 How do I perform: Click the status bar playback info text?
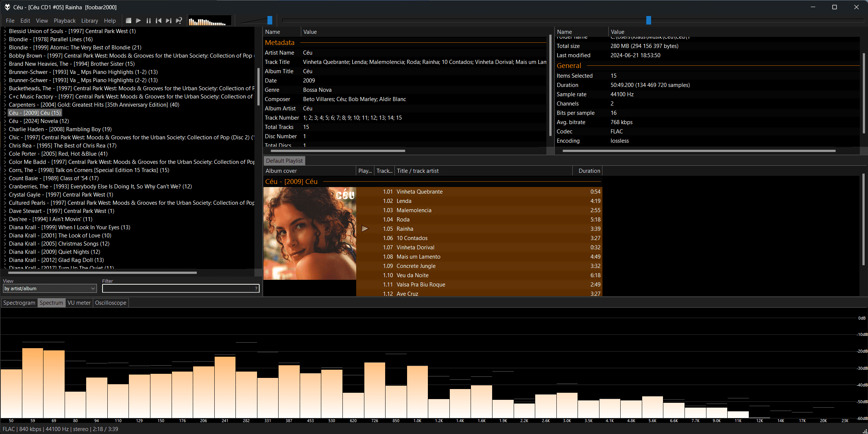(x=60, y=429)
